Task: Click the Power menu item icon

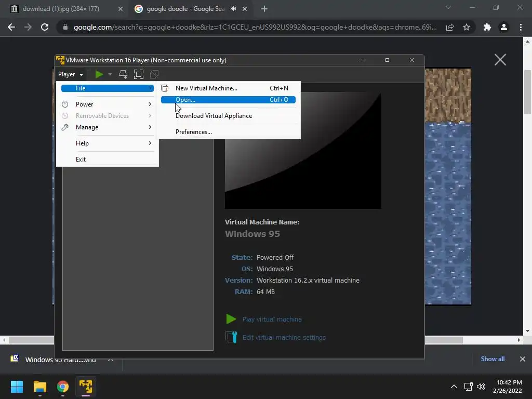Action: coord(65,104)
